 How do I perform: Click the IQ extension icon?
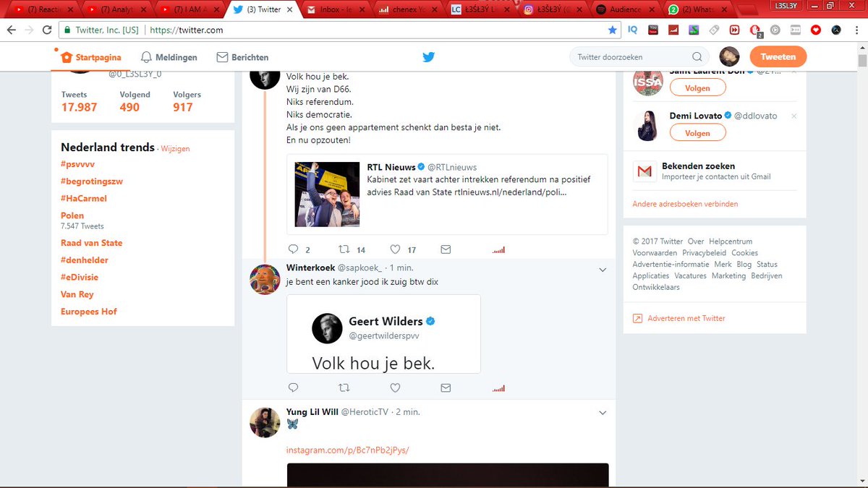pos(632,30)
